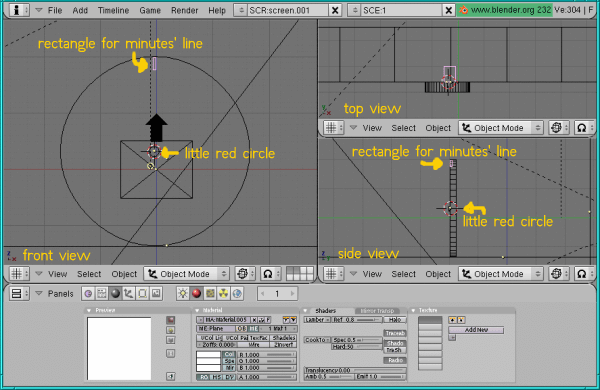The height and width of the screenshot is (390, 600).
Task: Open the Lamp buttons sun icon
Action: 183,294
